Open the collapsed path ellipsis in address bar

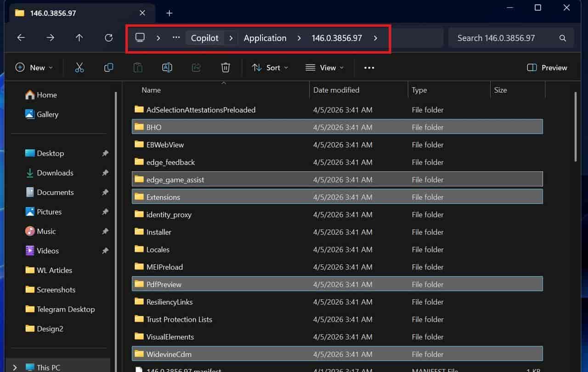click(176, 38)
